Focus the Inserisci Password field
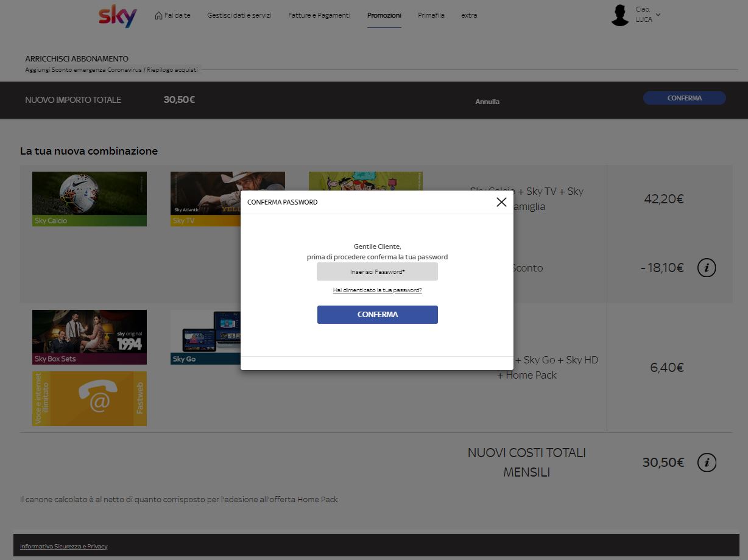This screenshot has height=560, width=748. [x=377, y=271]
